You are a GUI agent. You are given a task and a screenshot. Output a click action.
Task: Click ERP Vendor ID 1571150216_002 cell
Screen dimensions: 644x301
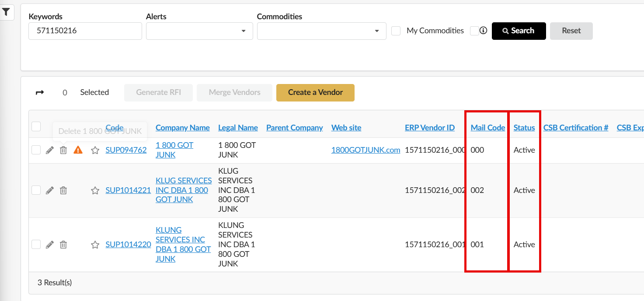click(435, 190)
